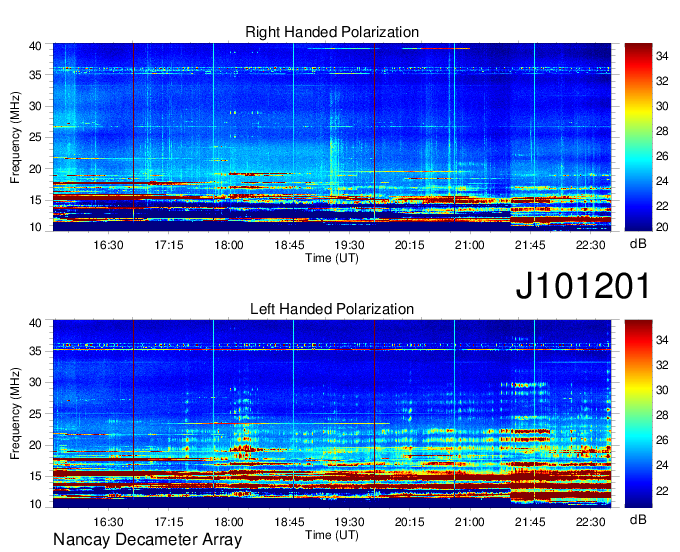Click 22:30 time tick under Right Handed plot

pyautogui.click(x=590, y=245)
